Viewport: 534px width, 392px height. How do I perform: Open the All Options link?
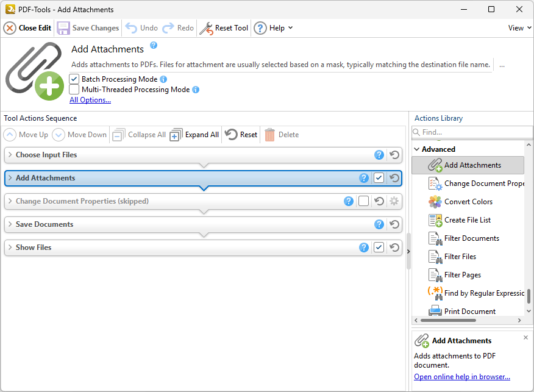90,100
